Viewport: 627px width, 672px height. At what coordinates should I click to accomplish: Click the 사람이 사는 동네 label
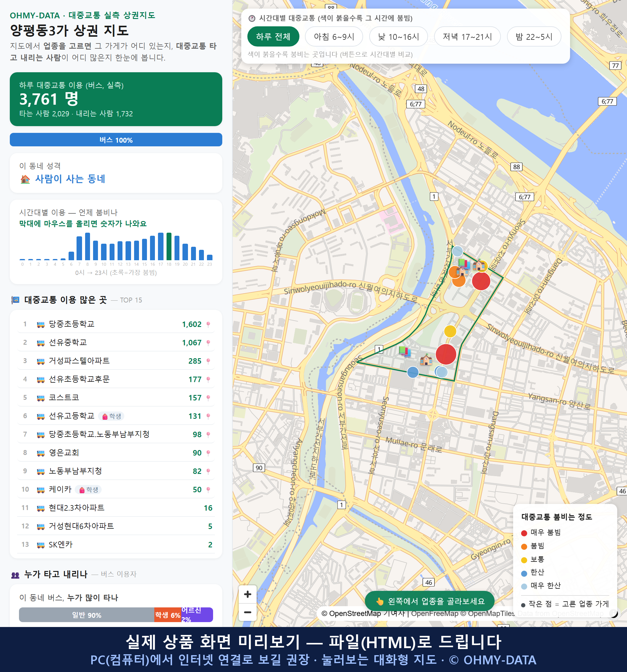70,179
